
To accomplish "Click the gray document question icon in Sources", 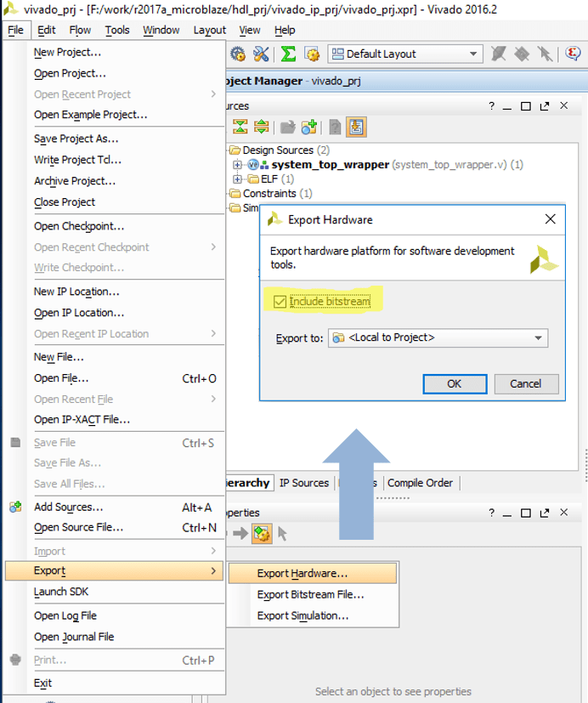I will 335,128.
